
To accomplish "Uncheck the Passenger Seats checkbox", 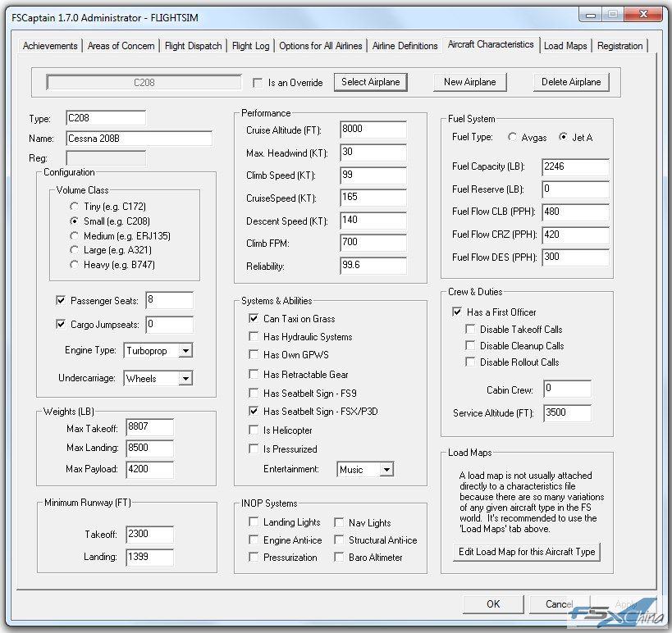I will click(x=61, y=300).
